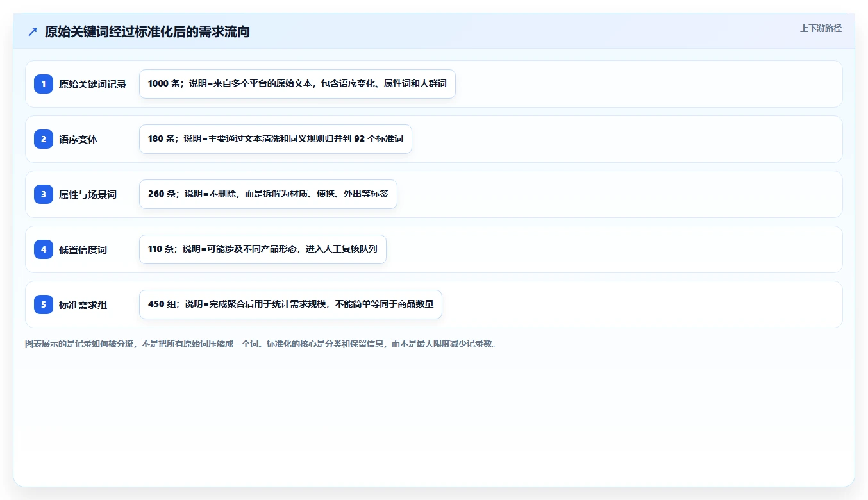Select the step 5 number badge
868x500 pixels.
44,304
